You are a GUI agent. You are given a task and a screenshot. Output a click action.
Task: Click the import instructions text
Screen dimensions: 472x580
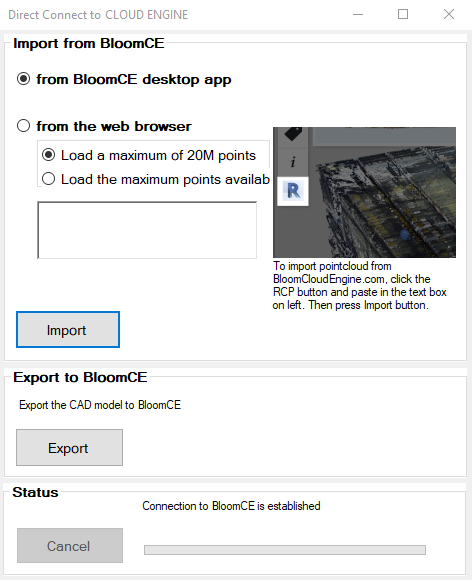pos(359,285)
